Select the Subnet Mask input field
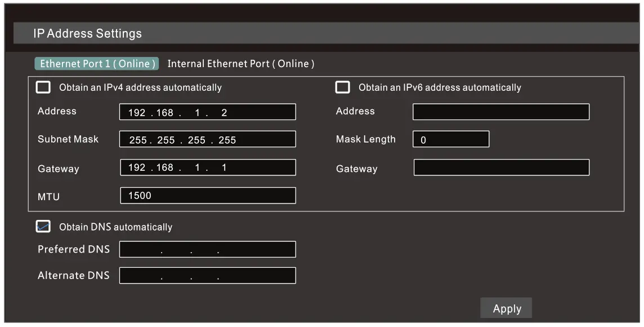Image resolution: width=644 pixels, height=327 pixels. click(207, 139)
